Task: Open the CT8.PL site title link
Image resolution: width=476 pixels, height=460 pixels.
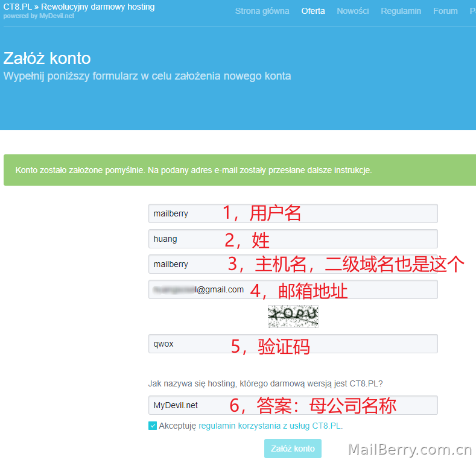Action: (x=79, y=7)
